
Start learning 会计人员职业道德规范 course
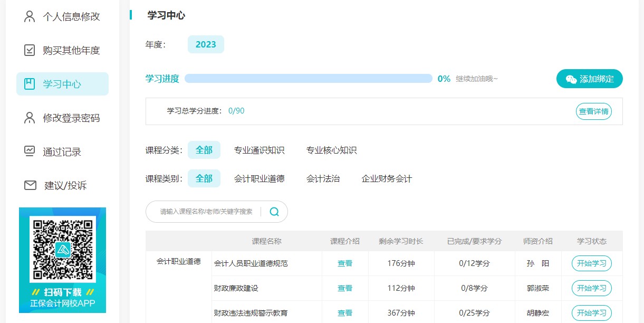point(591,263)
